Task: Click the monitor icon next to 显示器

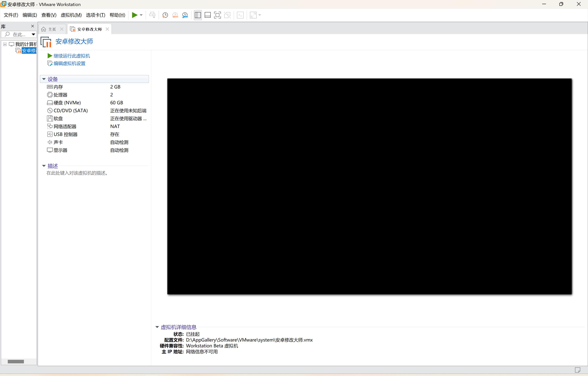Action: (x=50, y=150)
